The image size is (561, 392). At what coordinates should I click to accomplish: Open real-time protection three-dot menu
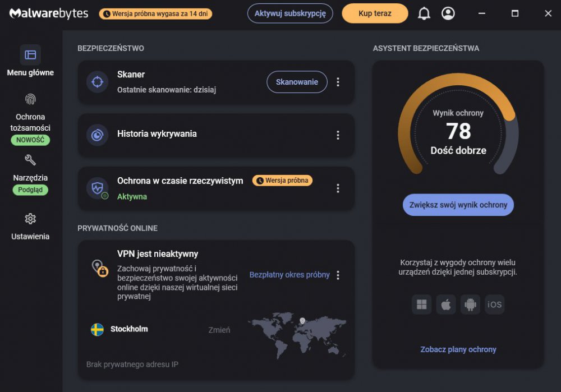[338, 188]
